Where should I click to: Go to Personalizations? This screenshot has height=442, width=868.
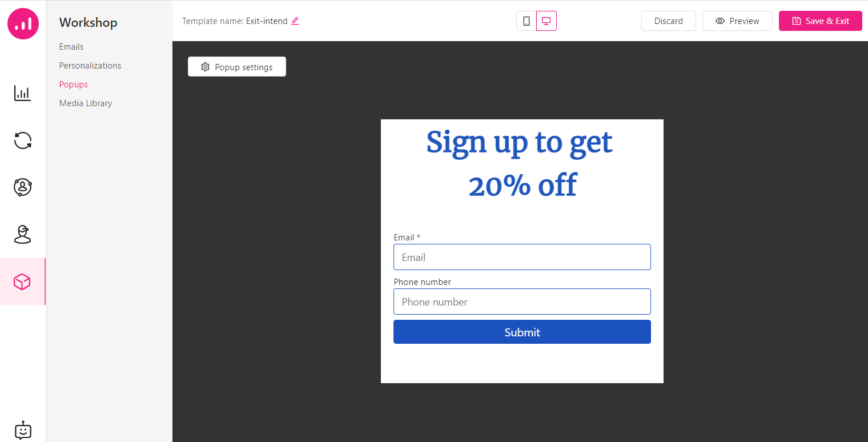[90, 66]
